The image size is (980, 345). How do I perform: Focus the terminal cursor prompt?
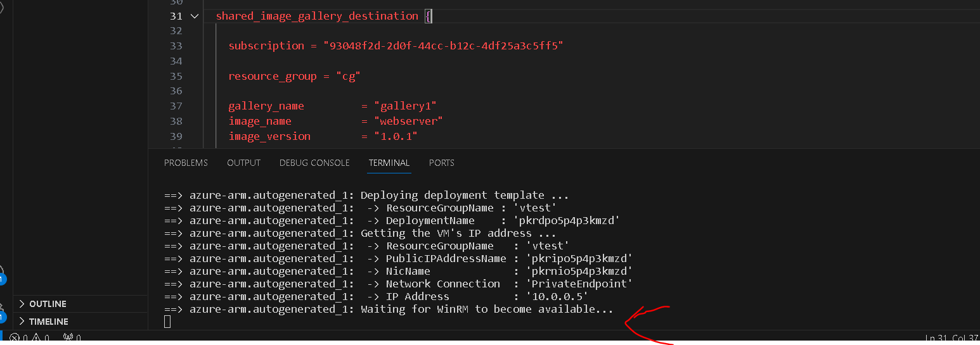pyautogui.click(x=167, y=322)
